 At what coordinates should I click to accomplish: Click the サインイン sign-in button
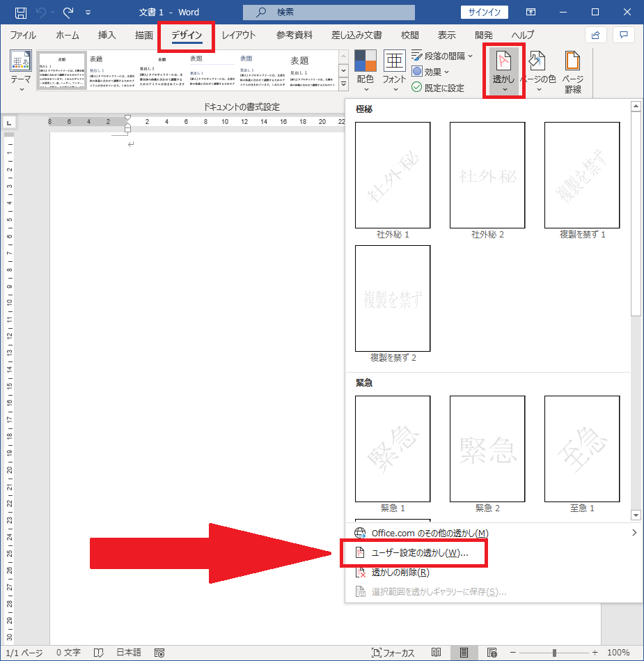click(485, 13)
